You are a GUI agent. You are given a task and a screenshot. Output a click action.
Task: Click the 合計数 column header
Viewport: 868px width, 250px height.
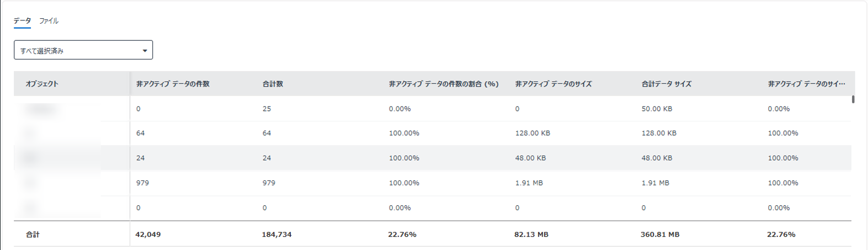[x=273, y=84]
